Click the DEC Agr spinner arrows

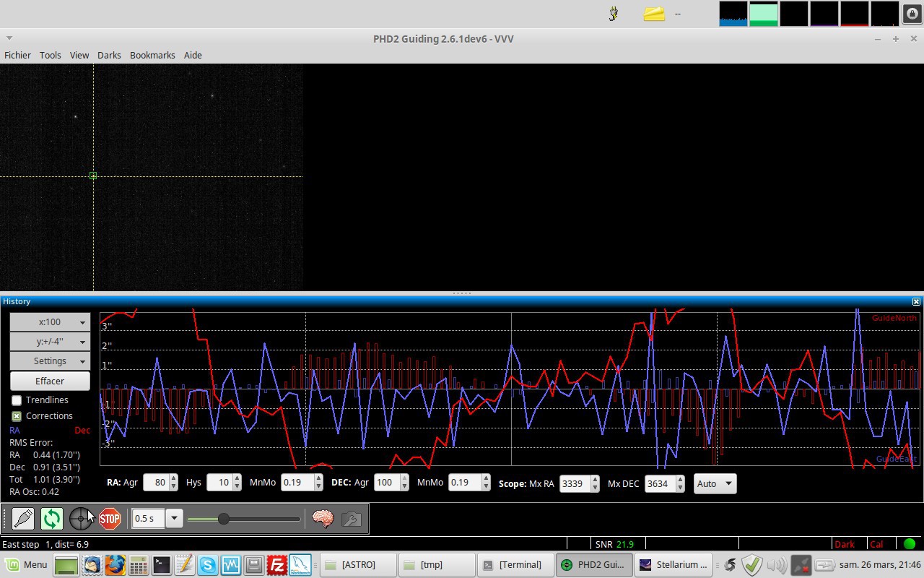pyautogui.click(x=404, y=483)
